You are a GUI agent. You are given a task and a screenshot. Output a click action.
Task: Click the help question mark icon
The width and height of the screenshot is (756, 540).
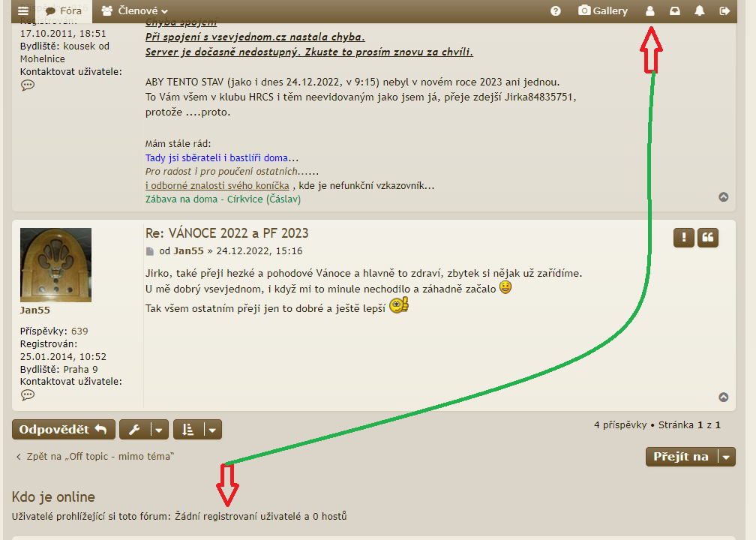coord(556,11)
